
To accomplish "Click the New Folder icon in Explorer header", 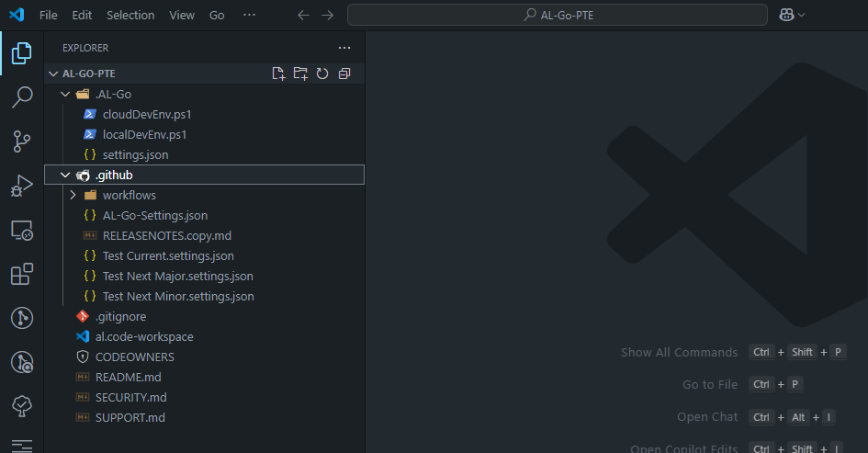I will pyautogui.click(x=300, y=74).
